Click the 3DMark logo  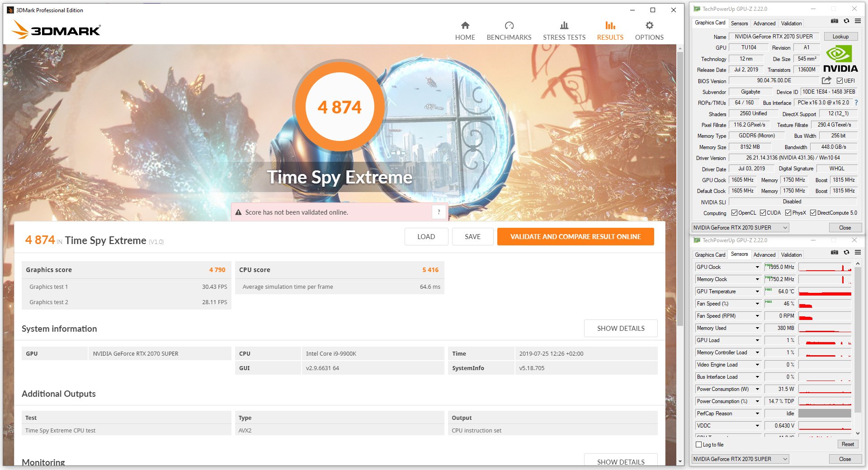pos(56,29)
